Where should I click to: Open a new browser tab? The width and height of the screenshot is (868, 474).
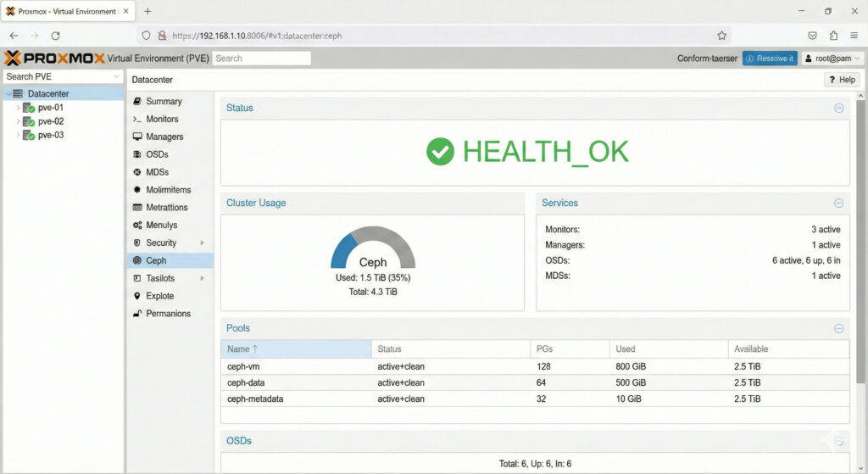coord(147,11)
